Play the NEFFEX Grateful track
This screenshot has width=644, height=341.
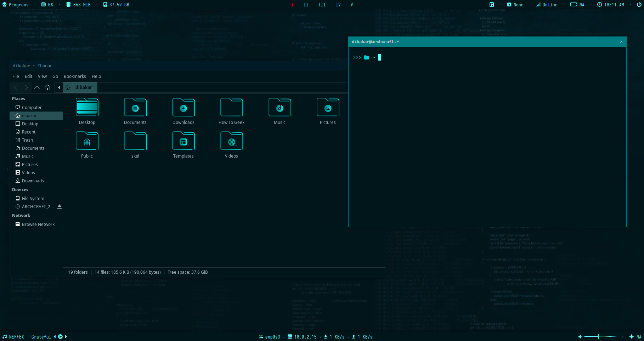coord(60,337)
